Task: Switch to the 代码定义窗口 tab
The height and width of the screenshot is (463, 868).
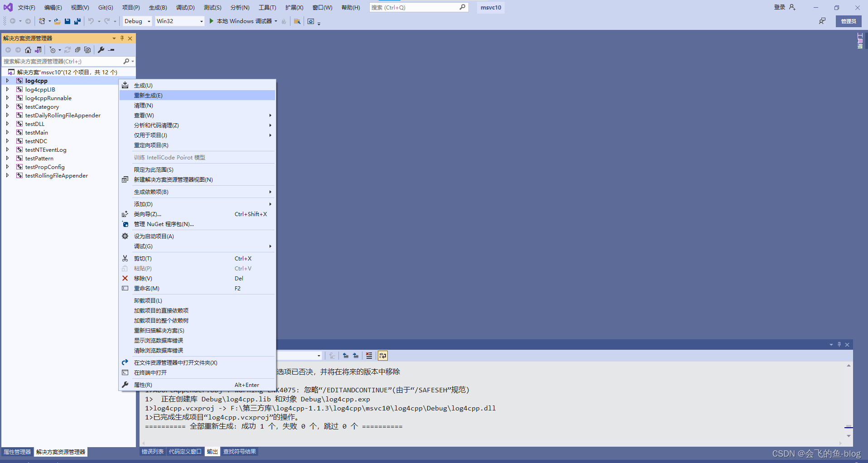Action: (185, 452)
